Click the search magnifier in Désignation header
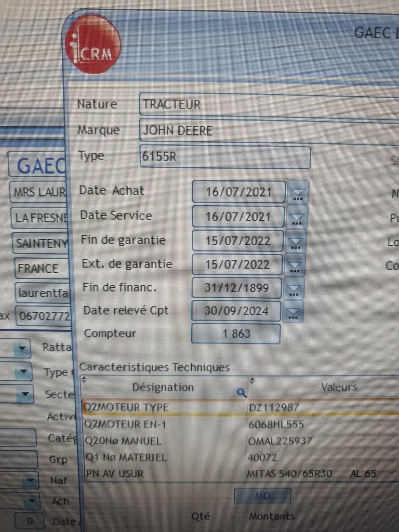This screenshot has width=399, height=532. 241,393
